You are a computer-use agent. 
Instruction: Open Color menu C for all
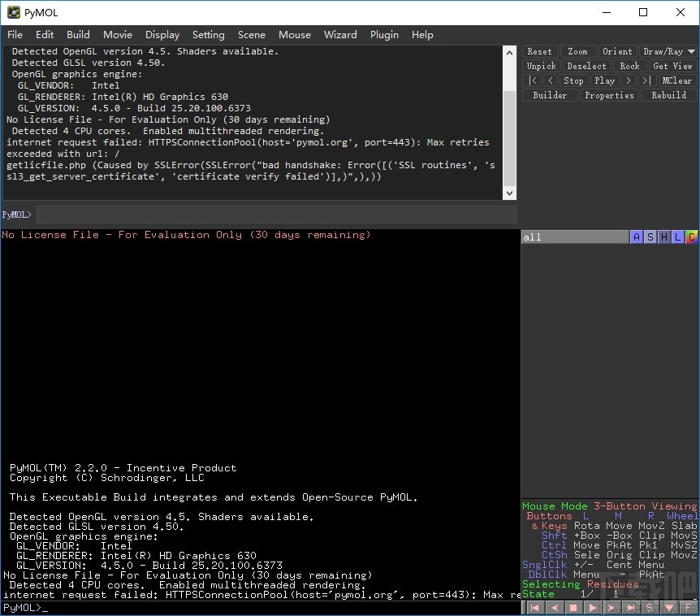[692, 237]
